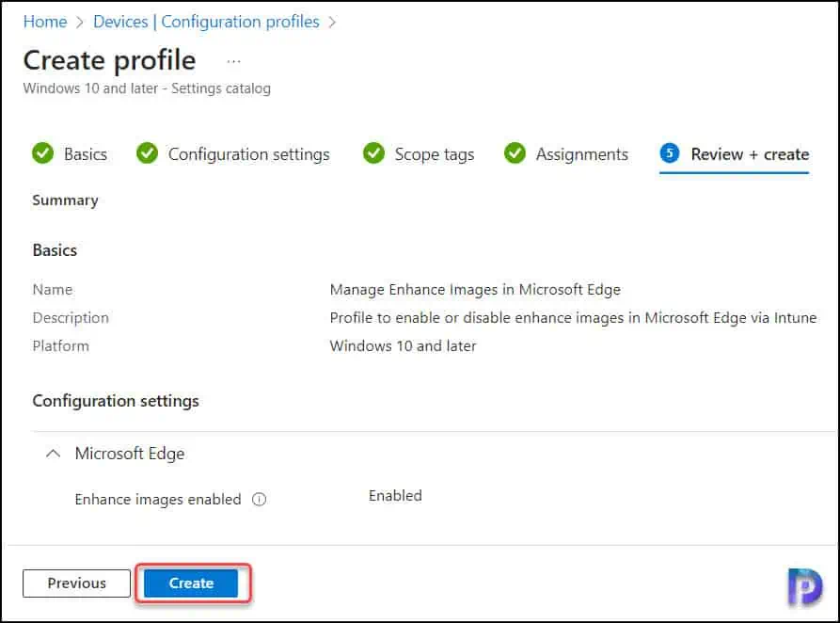Go back with the Previous button

76,583
